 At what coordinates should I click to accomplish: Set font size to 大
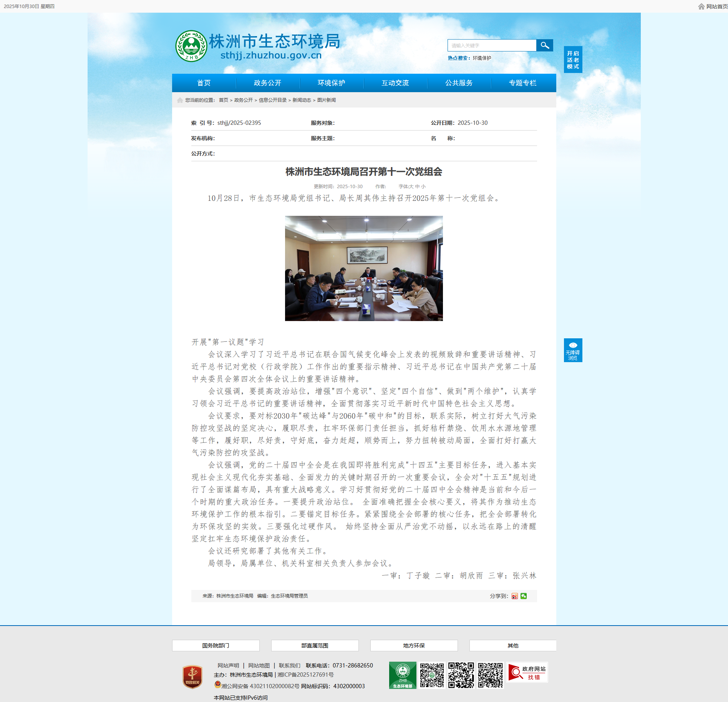tap(411, 187)
